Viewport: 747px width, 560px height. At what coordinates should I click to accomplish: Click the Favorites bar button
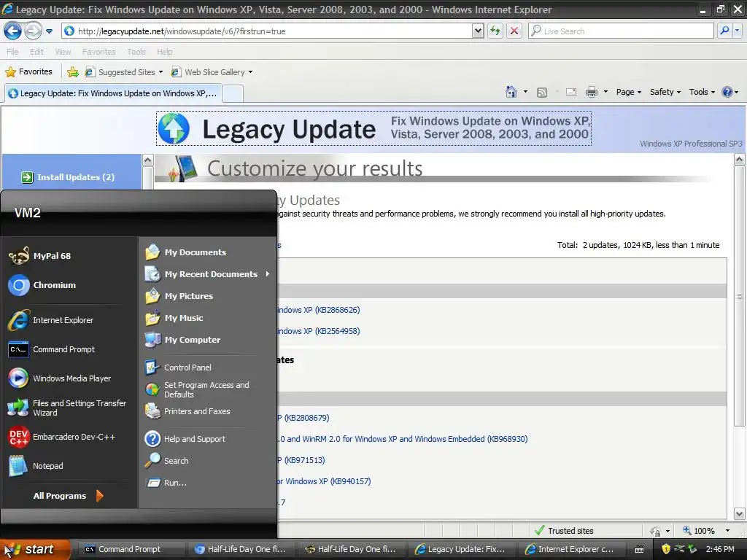(29, 72)
